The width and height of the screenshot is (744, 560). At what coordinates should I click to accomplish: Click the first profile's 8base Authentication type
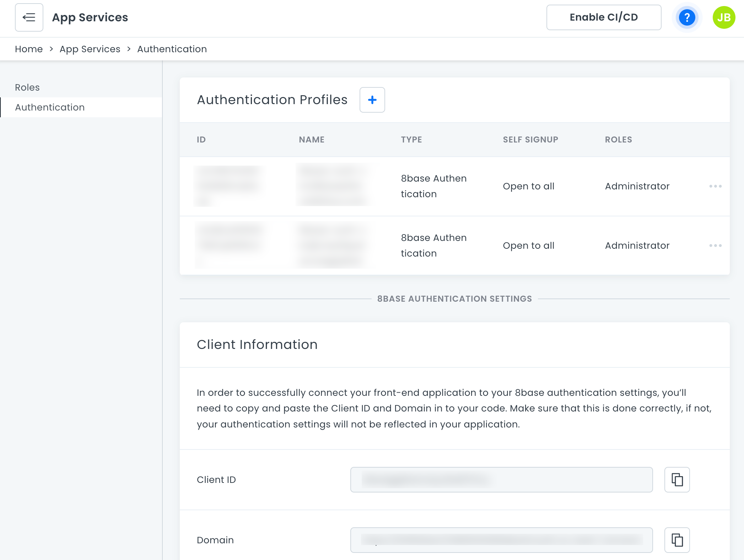pyautogui.click(x=433, y=186)
